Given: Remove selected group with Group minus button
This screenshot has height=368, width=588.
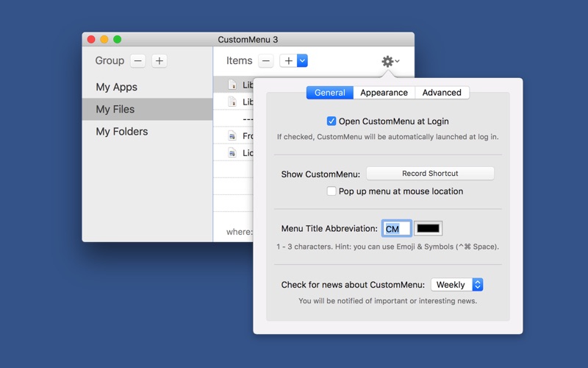Looking at the screenshot, I should (x=138, y=61).
